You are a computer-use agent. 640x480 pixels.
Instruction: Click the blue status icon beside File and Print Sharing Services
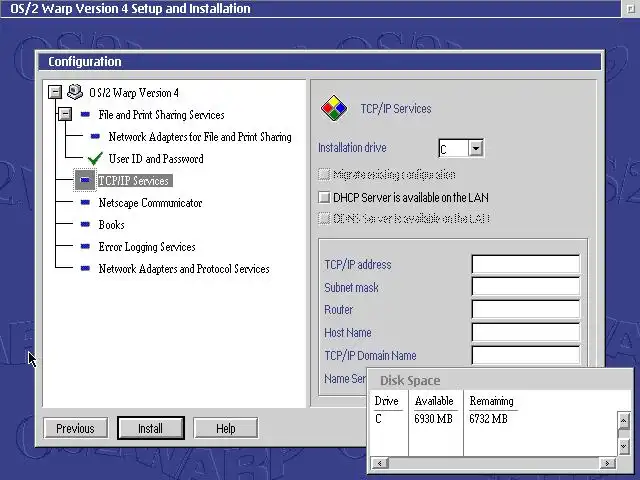click(x=85, y=114)
